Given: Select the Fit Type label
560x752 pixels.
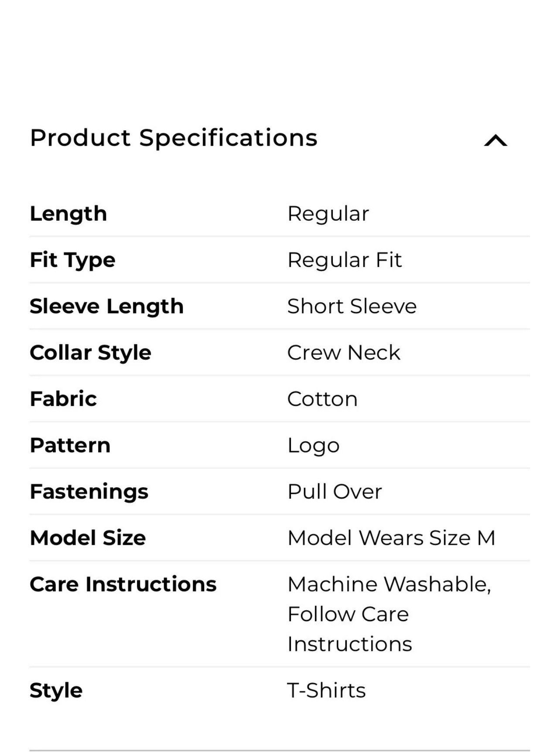Looking at the screenshot, I should pos(72,260).
